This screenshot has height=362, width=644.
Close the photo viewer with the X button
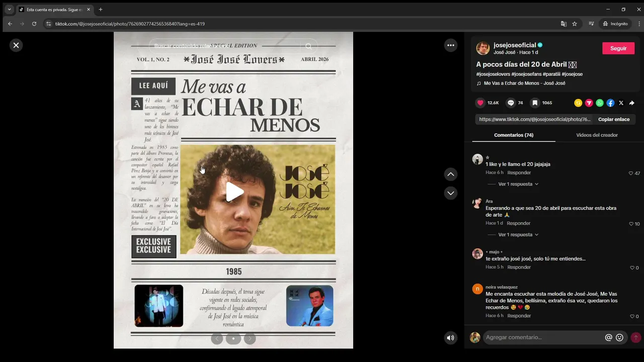click(x=16, y=45)
